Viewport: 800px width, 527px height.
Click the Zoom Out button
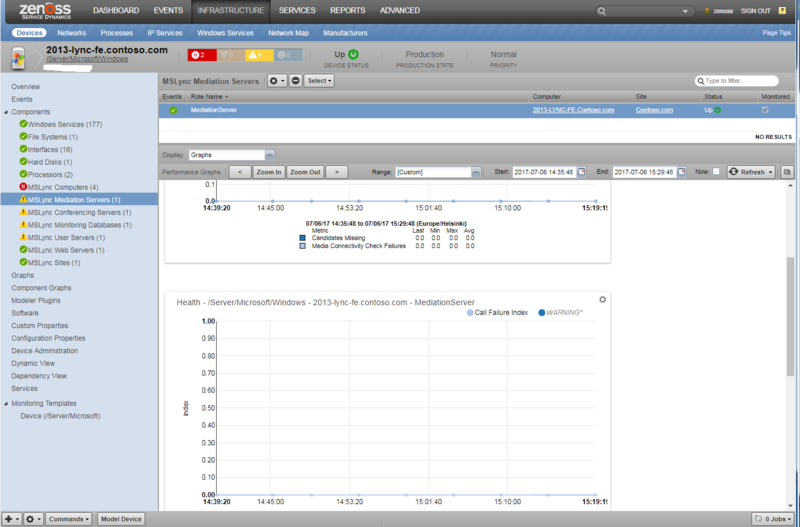305,172
